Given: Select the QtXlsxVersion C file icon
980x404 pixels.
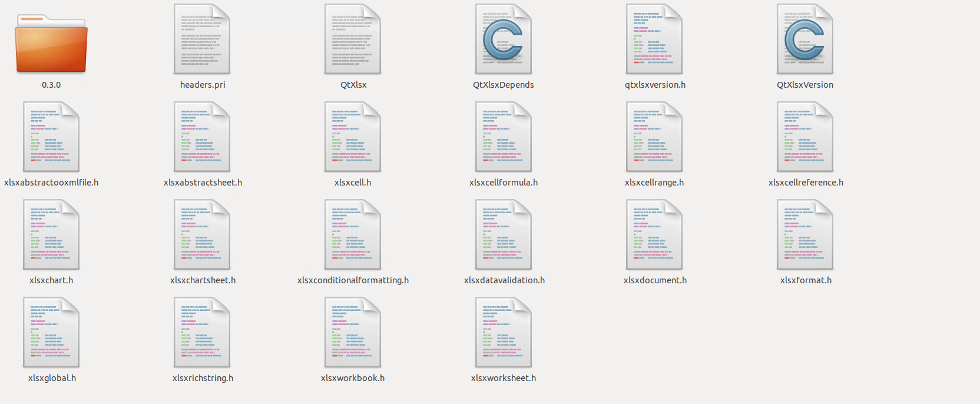Looking at the screenshot, I should pos(805,39).
